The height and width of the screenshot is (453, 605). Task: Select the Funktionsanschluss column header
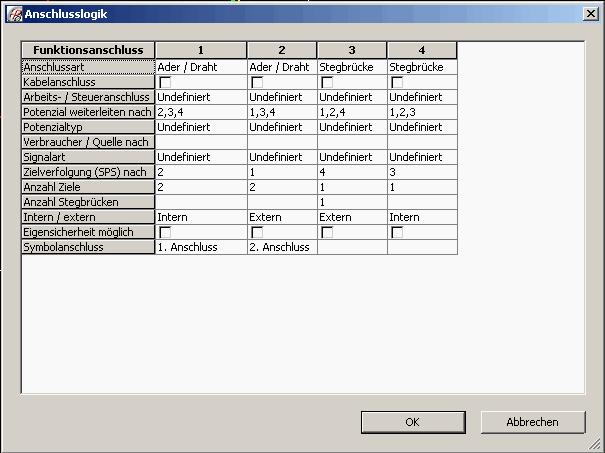point(88,50)
